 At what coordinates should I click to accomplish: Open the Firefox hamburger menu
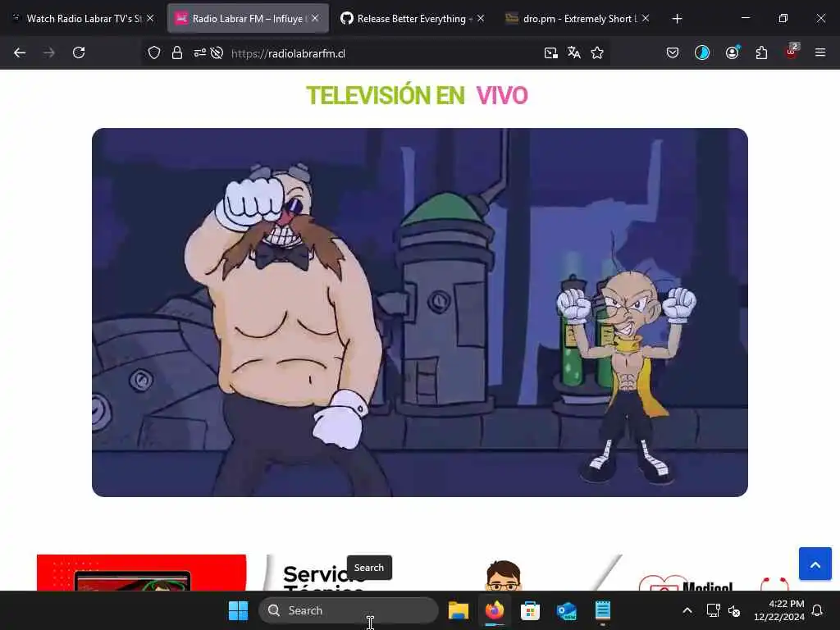click(820, 52)
